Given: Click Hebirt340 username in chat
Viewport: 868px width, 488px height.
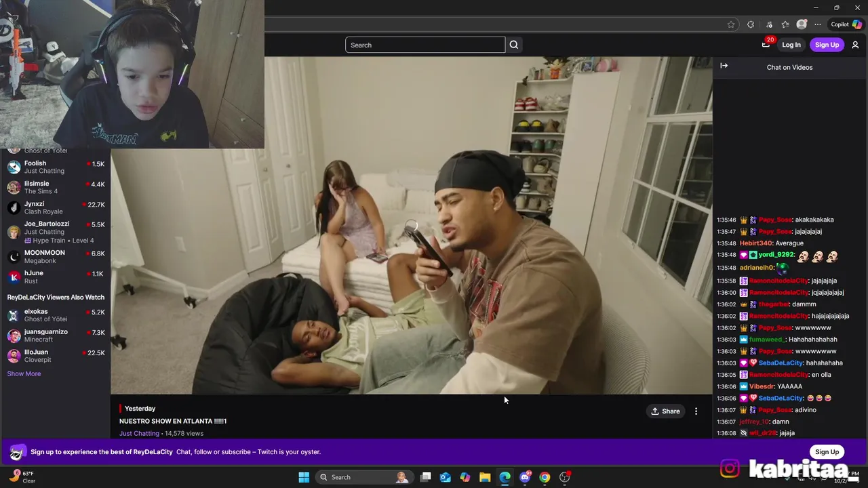Looking at the screenshot, I should coord(756,243).
